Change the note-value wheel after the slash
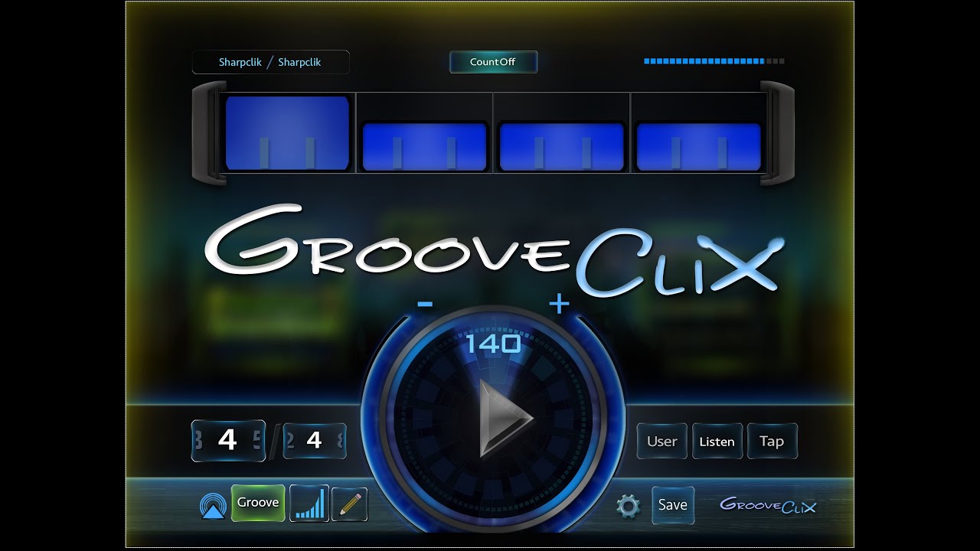 tap(314, 441)
